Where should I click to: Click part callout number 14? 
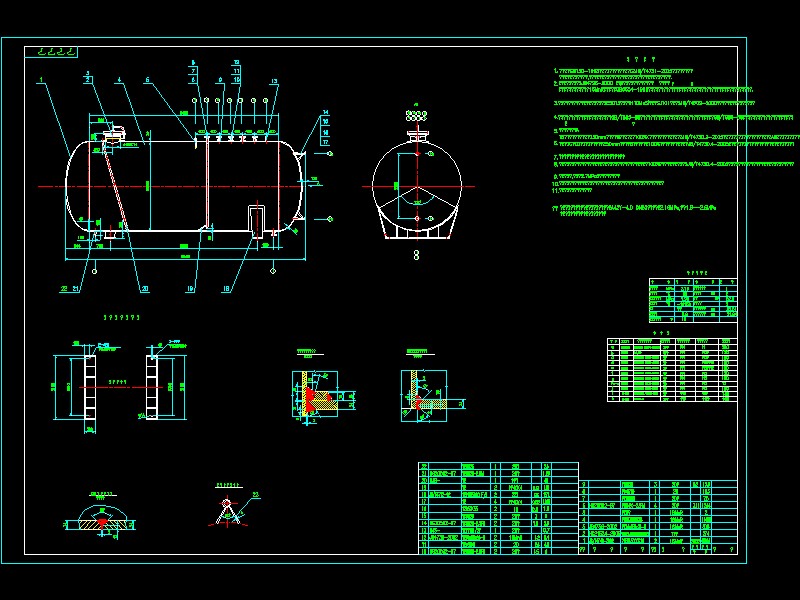326,113
